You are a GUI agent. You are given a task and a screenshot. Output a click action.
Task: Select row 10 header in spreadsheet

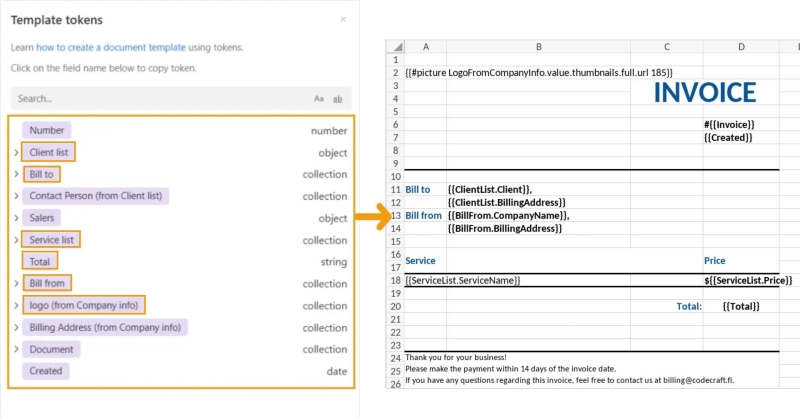395,177
